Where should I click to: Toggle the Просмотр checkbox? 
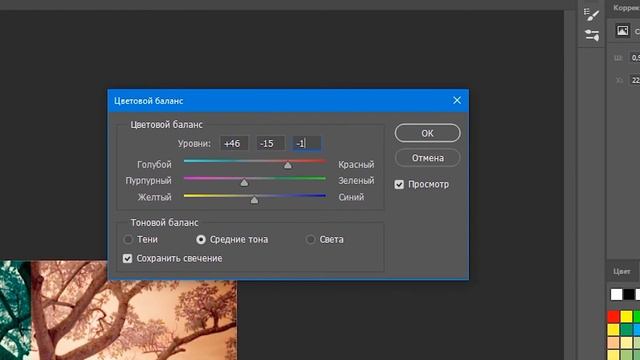[x=399, y=184]
